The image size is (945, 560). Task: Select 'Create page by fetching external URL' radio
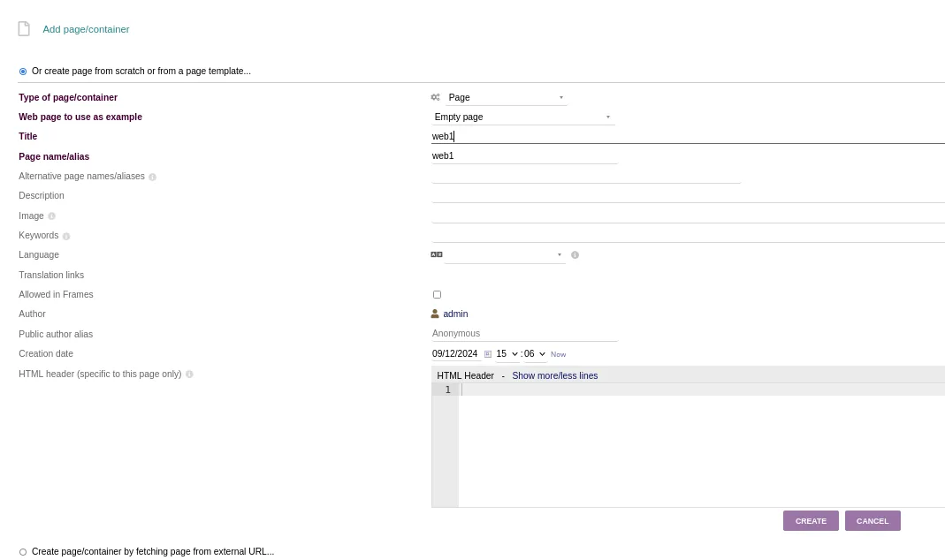click(23, 551)
